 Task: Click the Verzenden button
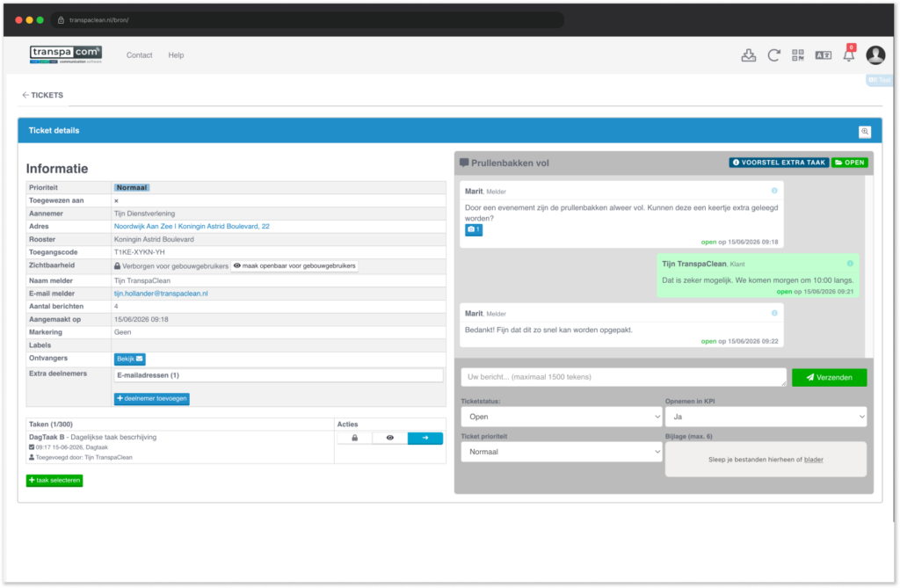point(829,377)
